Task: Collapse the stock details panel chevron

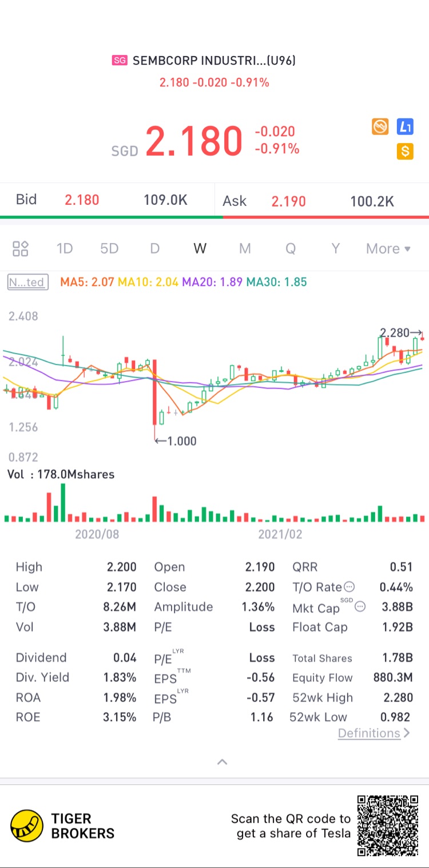Action: coord(223,762)
